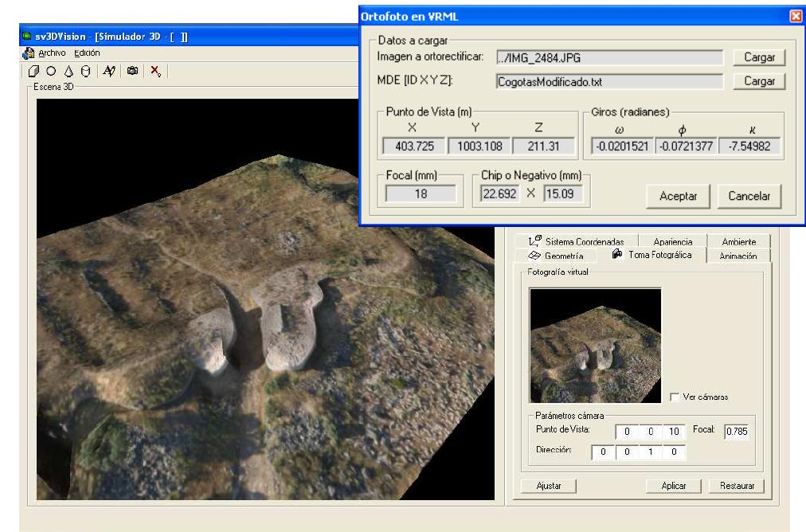Click the Punto de Vista field showing 10

[674, 431]
